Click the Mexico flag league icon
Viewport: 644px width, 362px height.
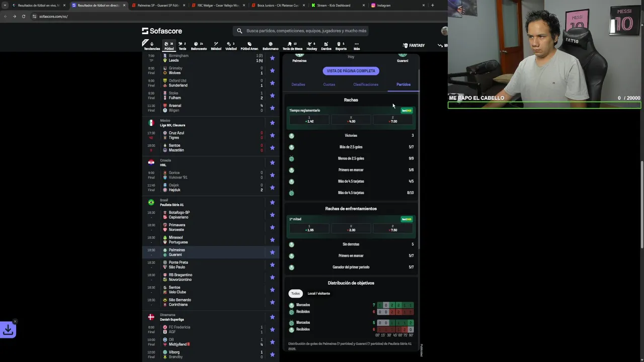(x=151, y=123)
